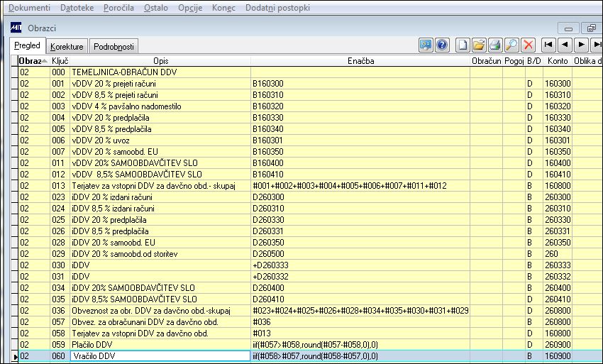The height and width of the screenshot is (364, 603).
Task: Click the open folder icon in toolbar
Action: (479, 45)
